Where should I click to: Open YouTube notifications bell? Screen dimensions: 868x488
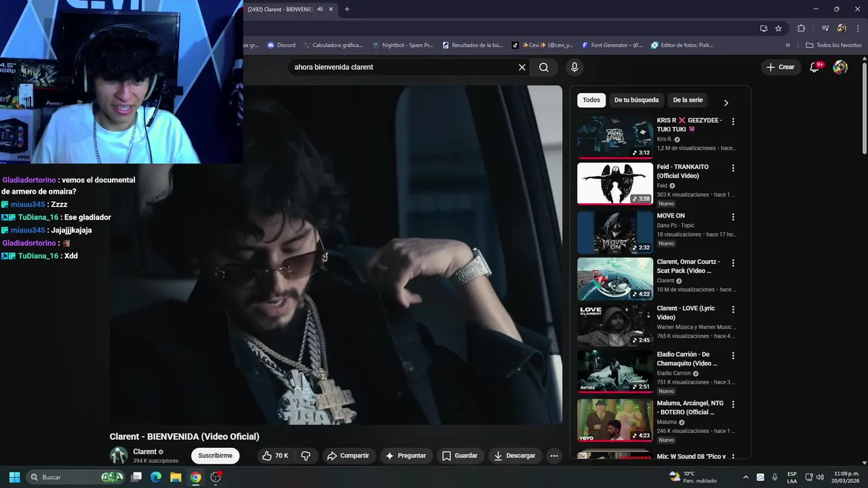point(815,67)
